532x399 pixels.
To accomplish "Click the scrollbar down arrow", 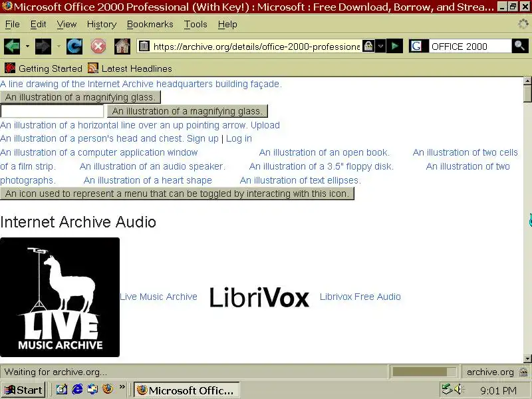I will click(x=527, y=358).
